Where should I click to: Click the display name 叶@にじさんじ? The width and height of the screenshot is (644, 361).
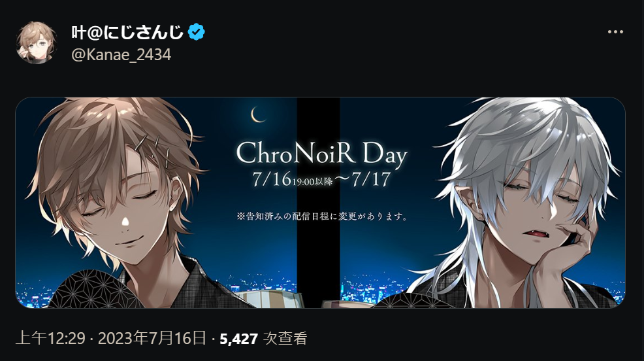pos(127,32)
